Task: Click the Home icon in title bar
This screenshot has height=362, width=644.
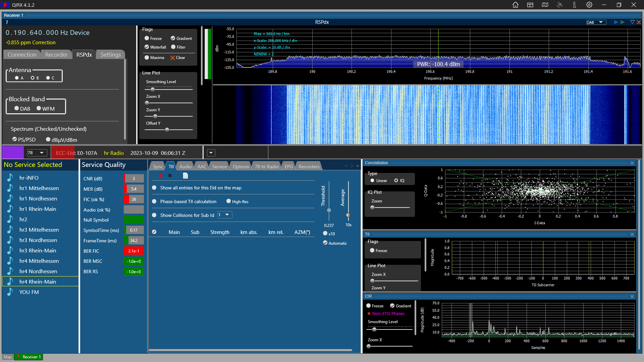Action: coord(516,5)
